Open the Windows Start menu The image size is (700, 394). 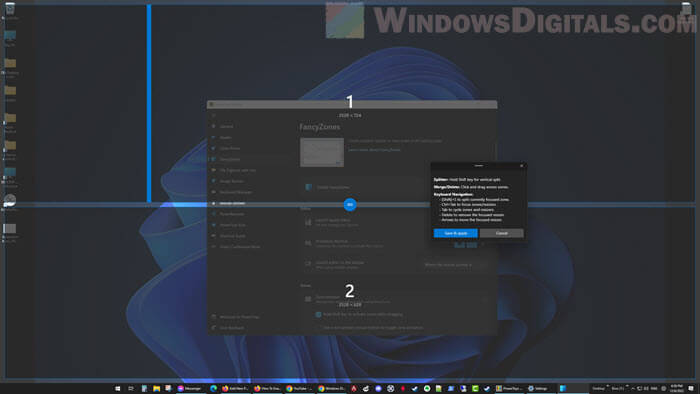(x=118, y=389)
